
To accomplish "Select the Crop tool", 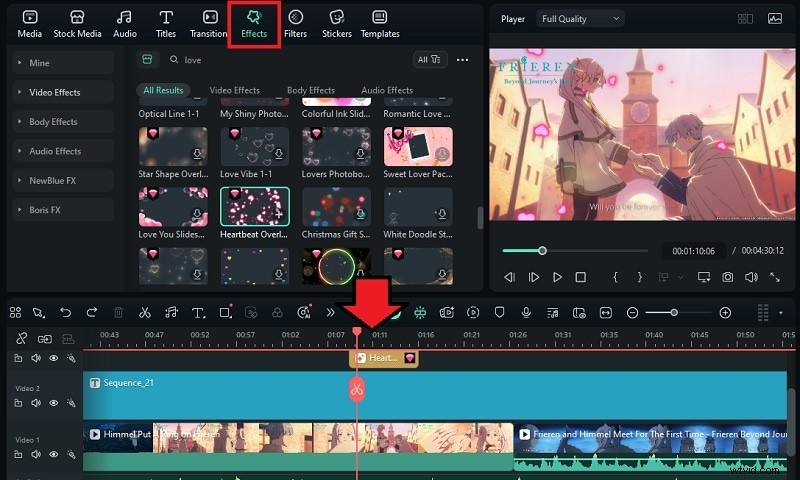I will pos(225,312).
